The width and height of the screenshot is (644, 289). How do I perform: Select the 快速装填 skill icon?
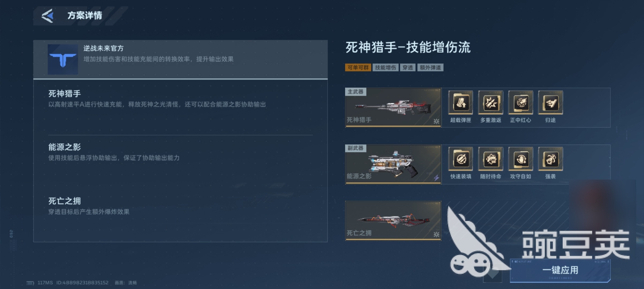461,159
